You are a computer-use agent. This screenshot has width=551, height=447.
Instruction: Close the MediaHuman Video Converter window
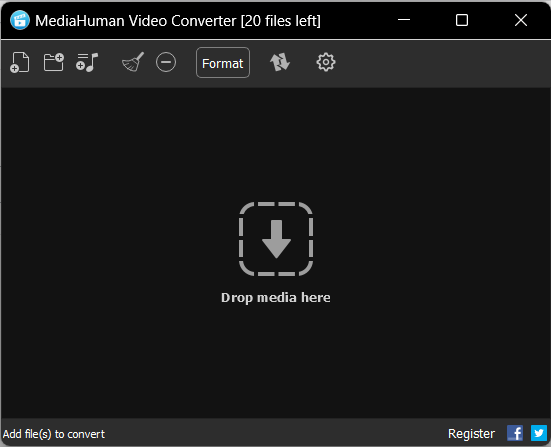tap(521, 20)
